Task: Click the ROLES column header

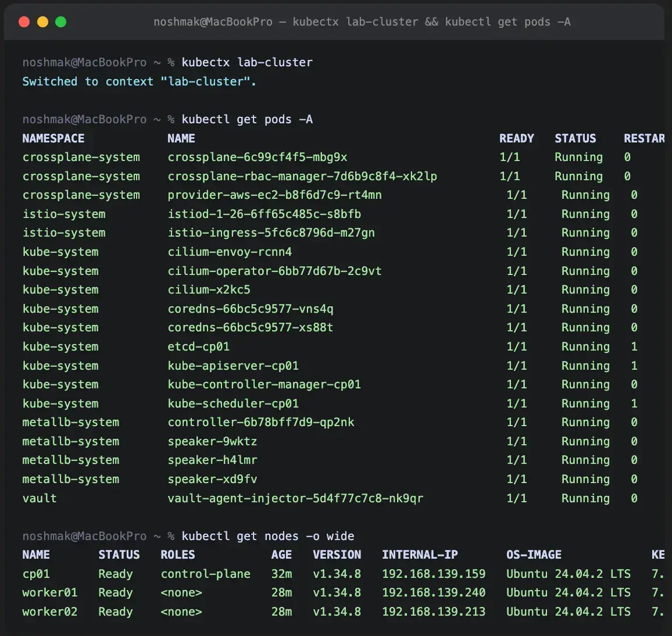Action: click(177, 555)
